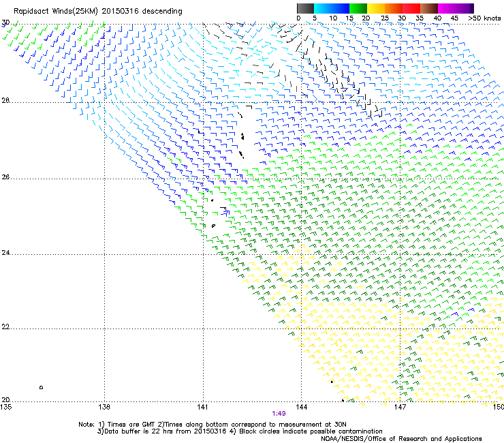Click the longitude '147' axis label
This screenshot has width=504, height=443.
tap(400, 407)
